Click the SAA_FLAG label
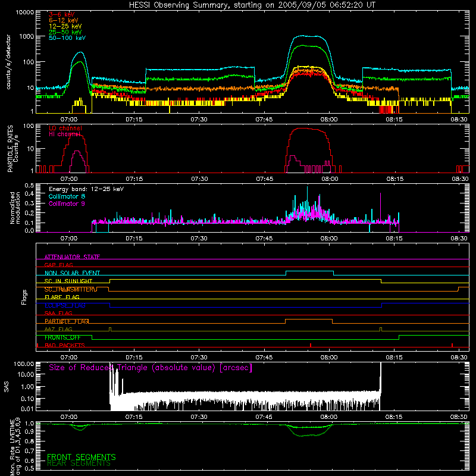This screenshot has width=476, height=476. [x=58, y=313]
